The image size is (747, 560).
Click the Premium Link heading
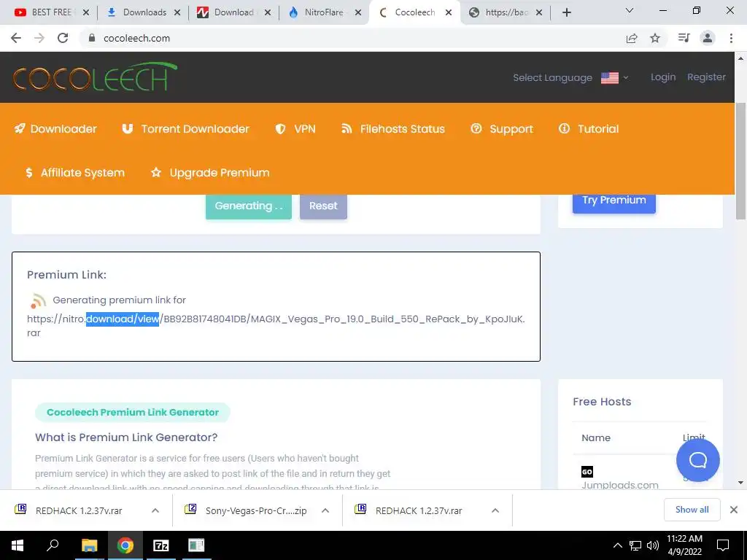(x=66, y=275)
